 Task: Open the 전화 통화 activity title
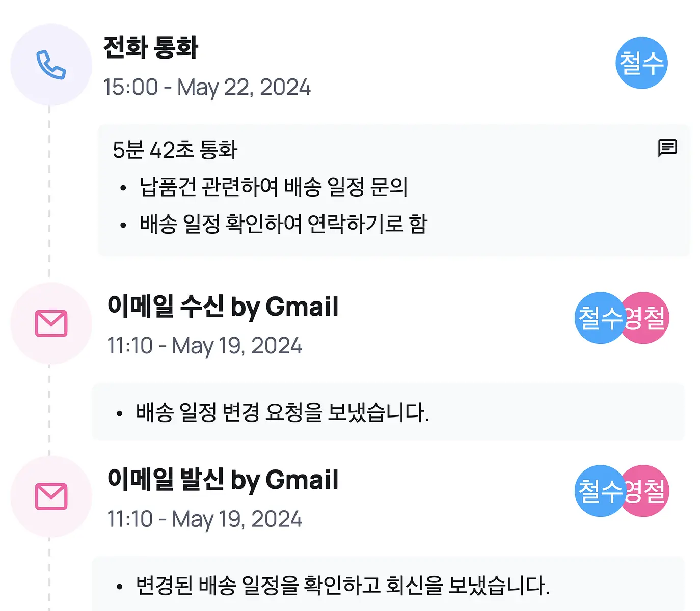(x=151, y=47)
